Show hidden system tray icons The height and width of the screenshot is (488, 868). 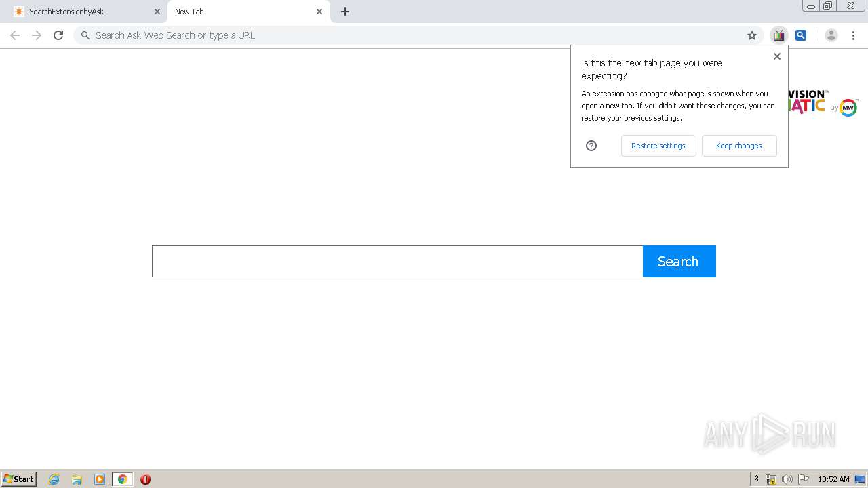(757, 479)
